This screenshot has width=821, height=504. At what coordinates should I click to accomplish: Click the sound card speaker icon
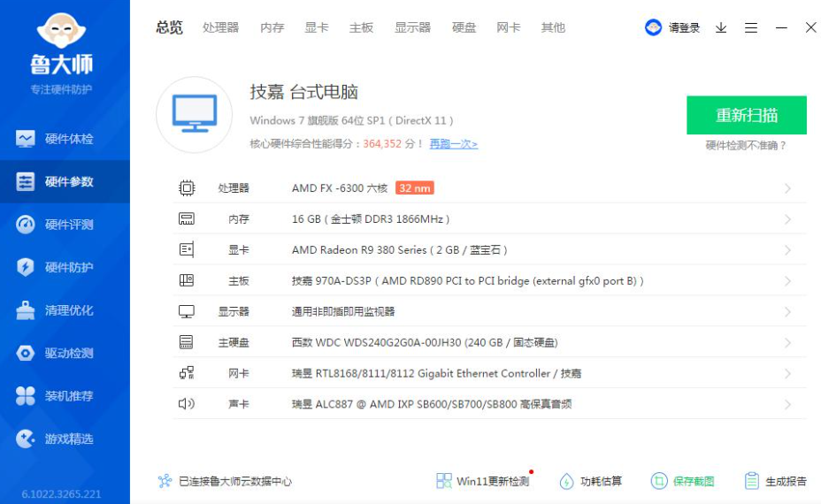[187, 403]
